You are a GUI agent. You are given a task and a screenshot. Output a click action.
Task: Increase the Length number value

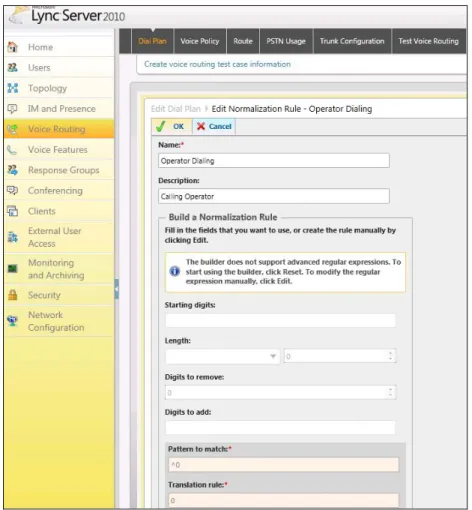[x=390, y=353]
